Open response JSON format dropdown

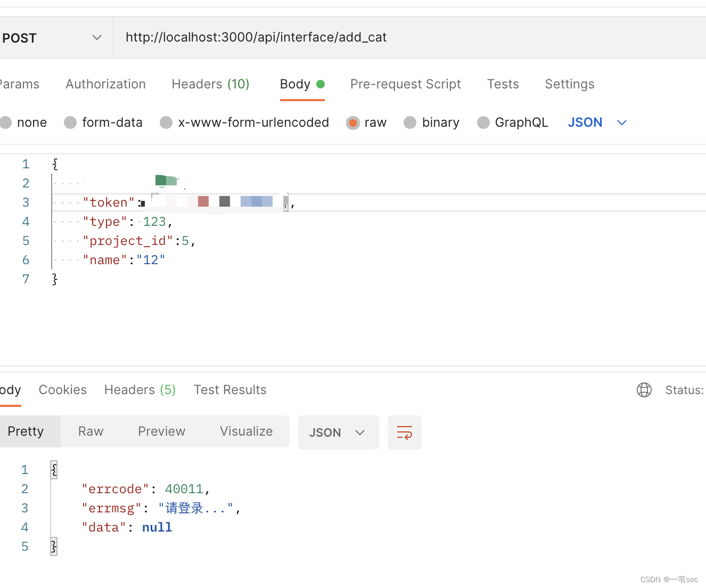(x=338, y=432)
